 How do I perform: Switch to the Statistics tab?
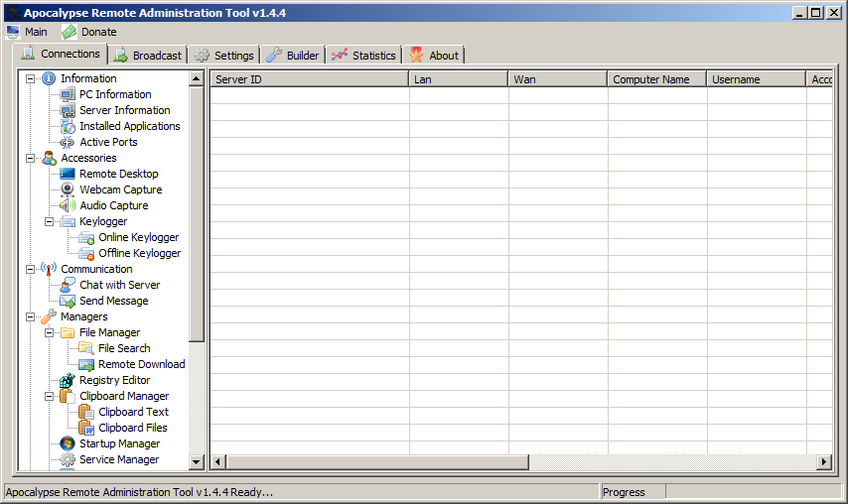pos(363,56)
